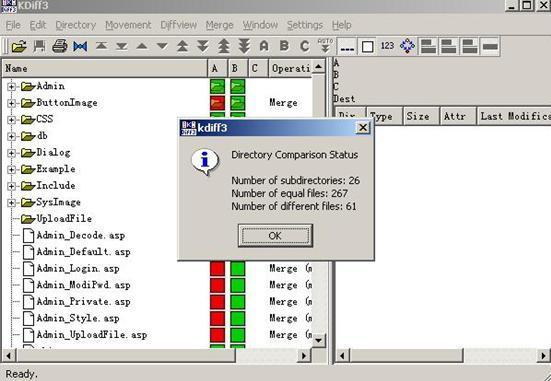Click the directory list scroll down arrow
This screenshot has height=381, width=551.
318,340
